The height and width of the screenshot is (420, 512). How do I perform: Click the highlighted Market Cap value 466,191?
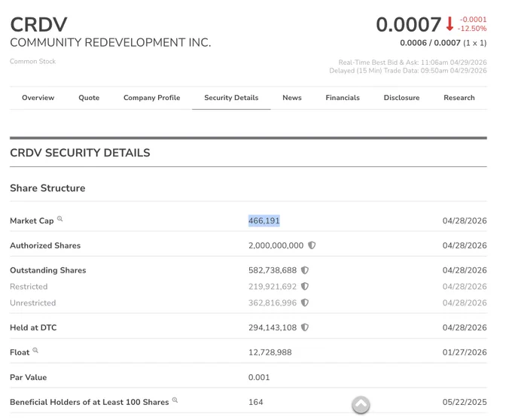click(264, 221)
